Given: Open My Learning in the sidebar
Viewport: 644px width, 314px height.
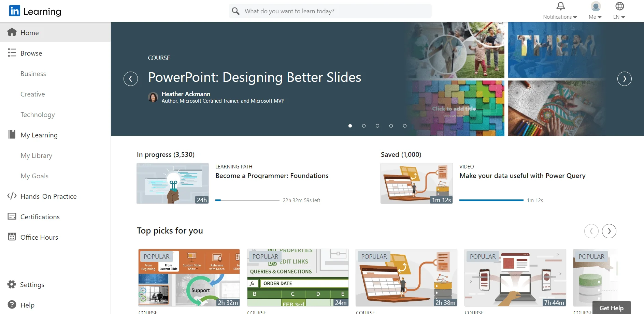Looking at the screenshot, I should [55, 135].
